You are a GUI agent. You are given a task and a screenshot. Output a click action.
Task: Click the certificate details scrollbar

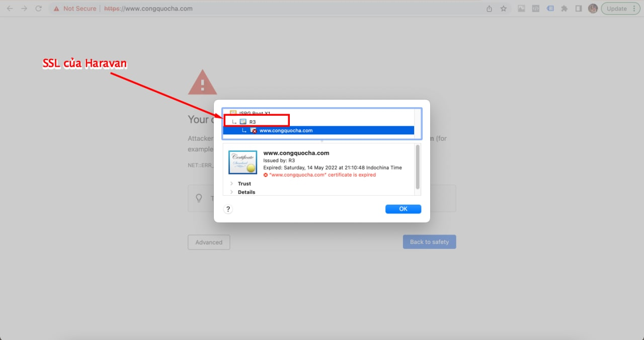tap(417, 167)
